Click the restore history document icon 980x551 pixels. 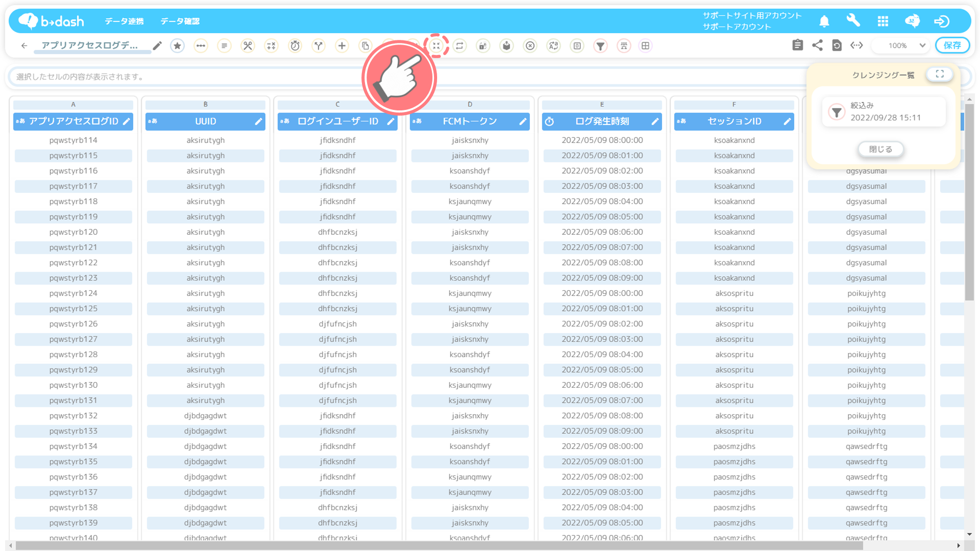pos(837,45)
